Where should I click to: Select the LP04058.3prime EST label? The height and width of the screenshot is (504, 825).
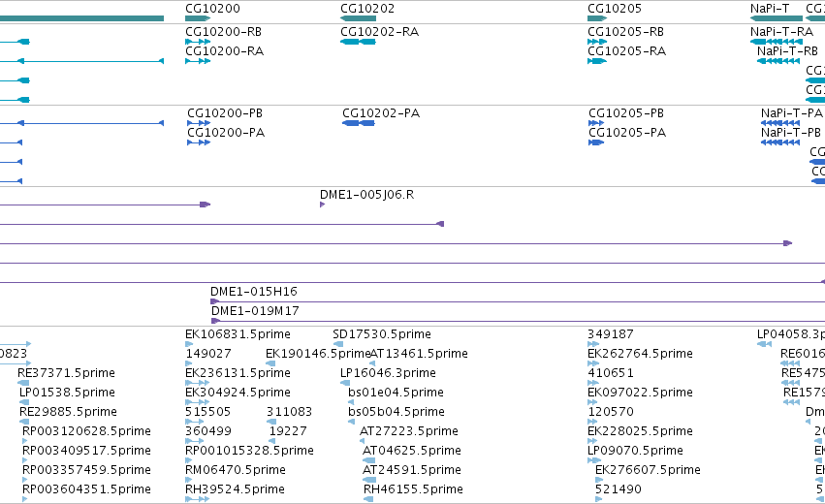point(791,334)
